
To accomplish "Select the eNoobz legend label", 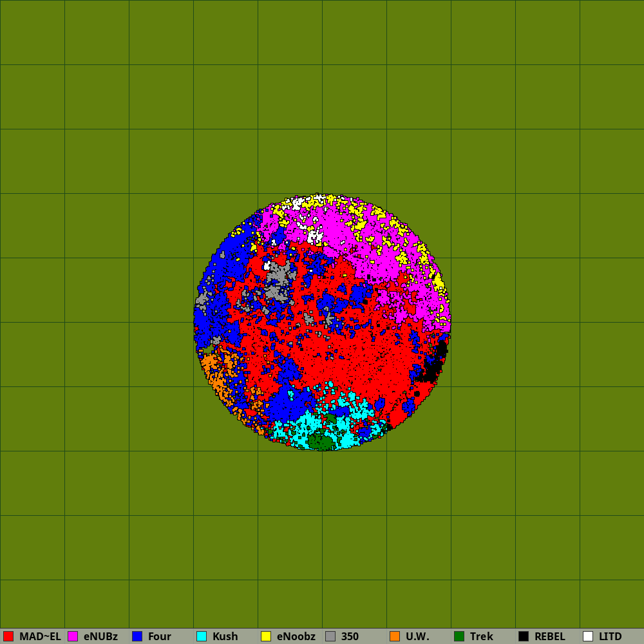I will pyautogui.click(x=296, y=636).
